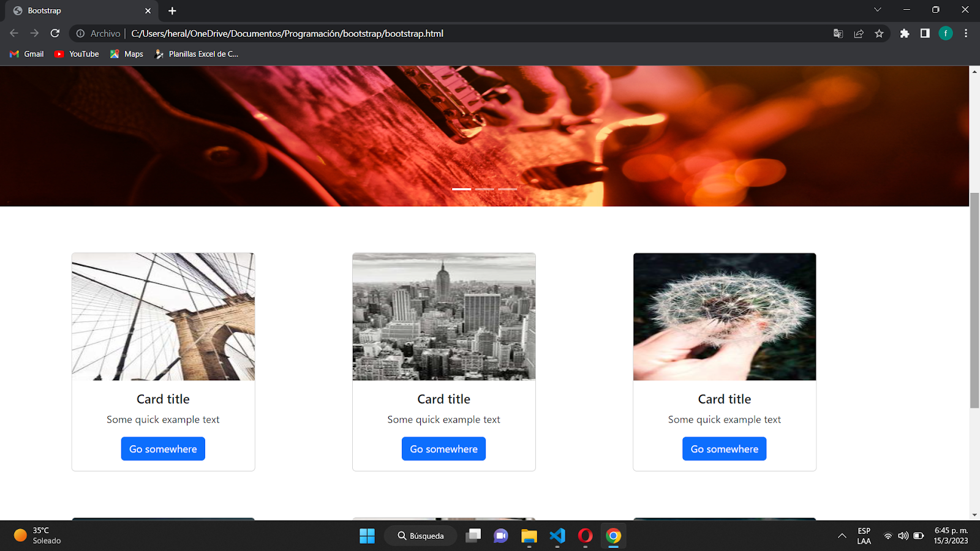980x551 pixels.
Task: Open the taskbar Búsqueda search box
Action: click(421, 536)
